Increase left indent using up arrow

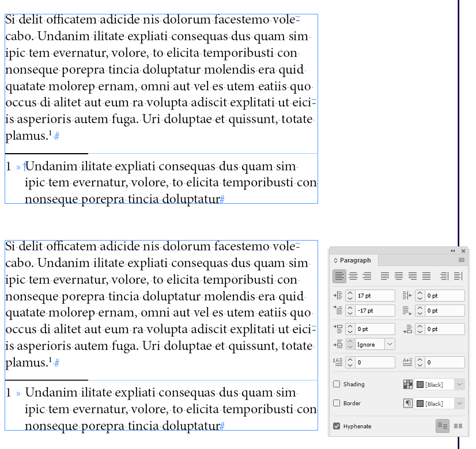349,292
